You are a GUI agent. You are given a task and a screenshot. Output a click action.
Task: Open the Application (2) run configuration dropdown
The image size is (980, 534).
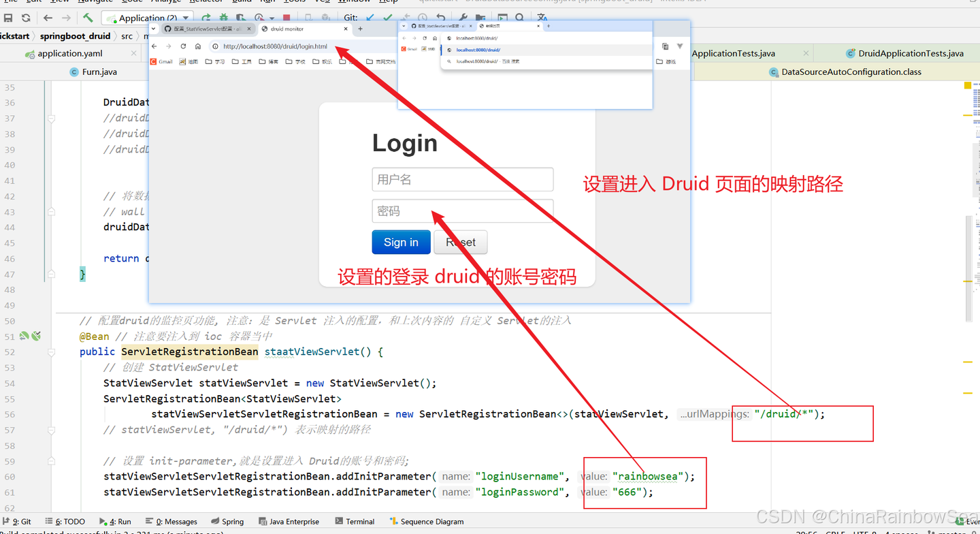click(x=184, y=18)
